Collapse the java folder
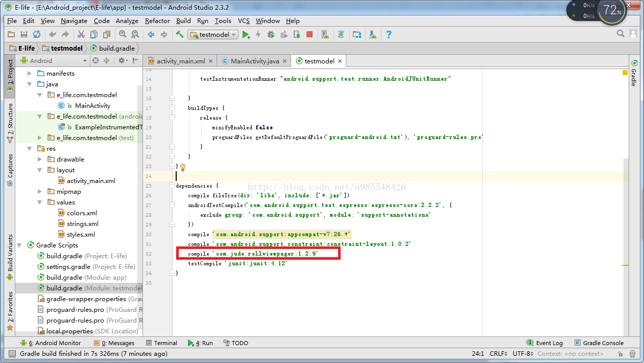 30,84
